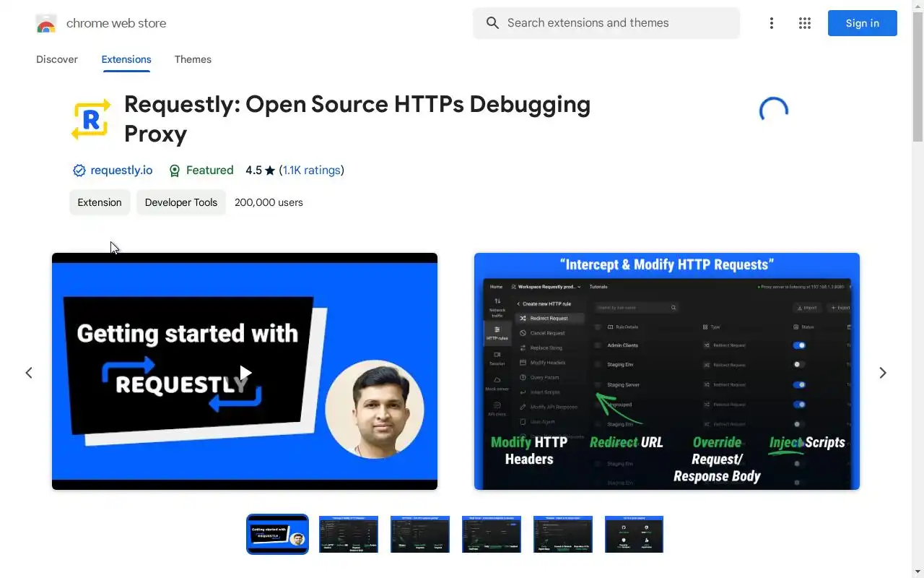Click the 200,000 users text
The image size is (924, 578).
pyautogui.click(x=269, y=202)
